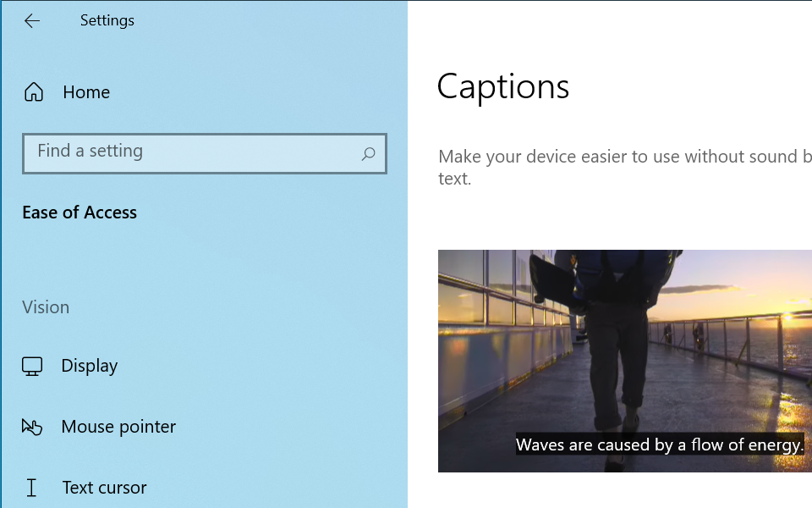Image resolution: width=812 pixels, height=508 pixels.
Task: Click the Settings title label
Action: tap(107, 20)
